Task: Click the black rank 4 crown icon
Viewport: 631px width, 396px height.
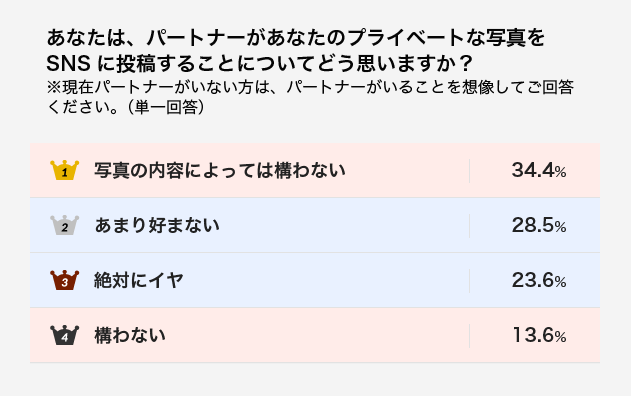Action: 64,335
